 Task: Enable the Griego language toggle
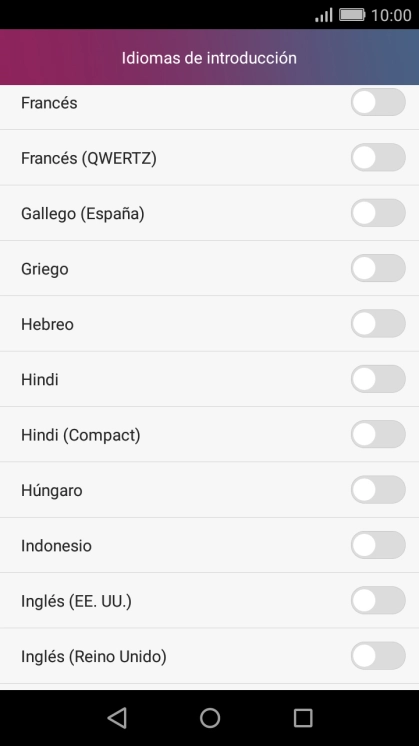[x=378, y=268]
